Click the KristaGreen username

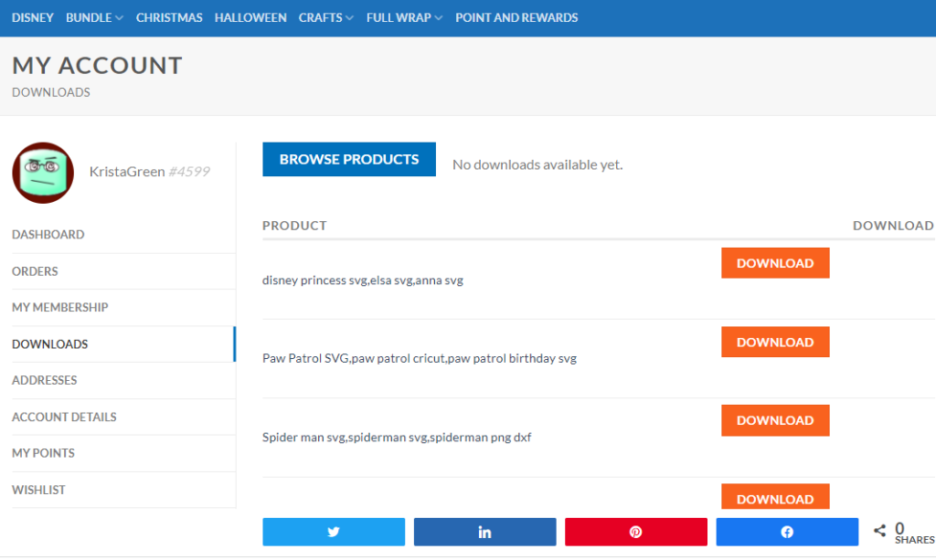[x=127, y=172]
